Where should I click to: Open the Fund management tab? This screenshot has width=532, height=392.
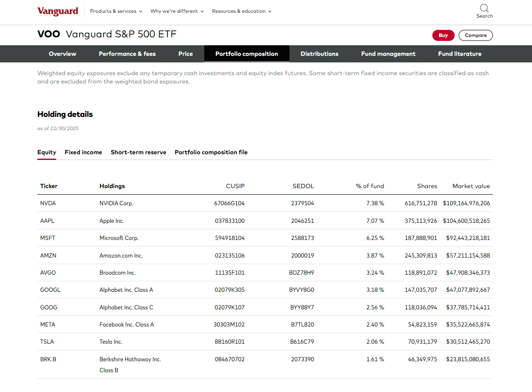[x=388, y=54]
